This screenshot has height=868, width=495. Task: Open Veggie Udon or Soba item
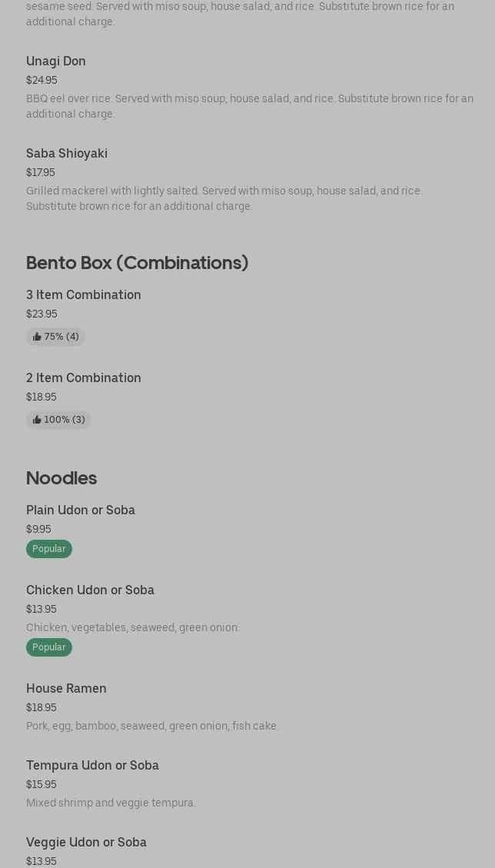point(86,843)
